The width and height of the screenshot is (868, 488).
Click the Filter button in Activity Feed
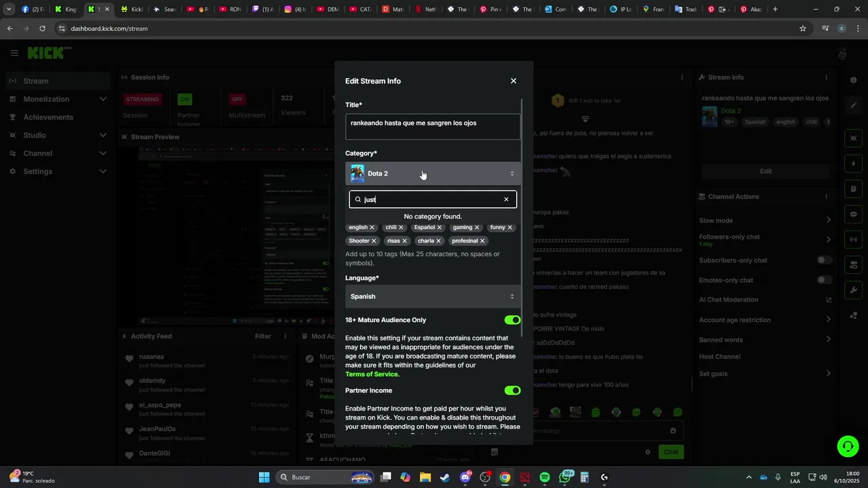(x=262, y=336)
